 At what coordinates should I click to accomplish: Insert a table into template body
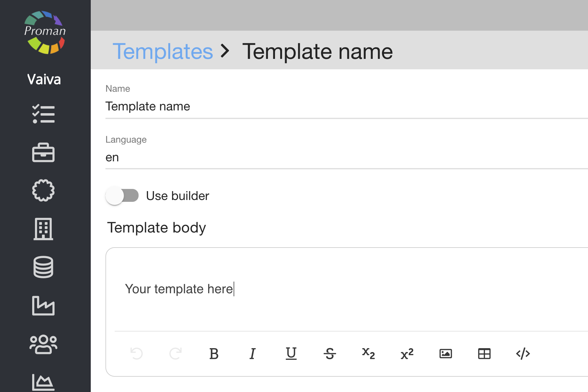(x=484, y=354)
